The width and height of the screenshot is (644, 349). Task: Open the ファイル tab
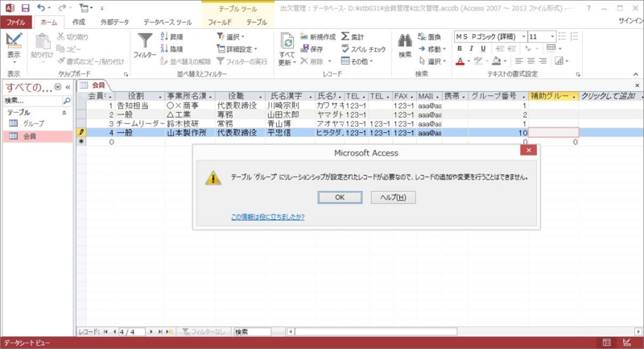[15, 23]
